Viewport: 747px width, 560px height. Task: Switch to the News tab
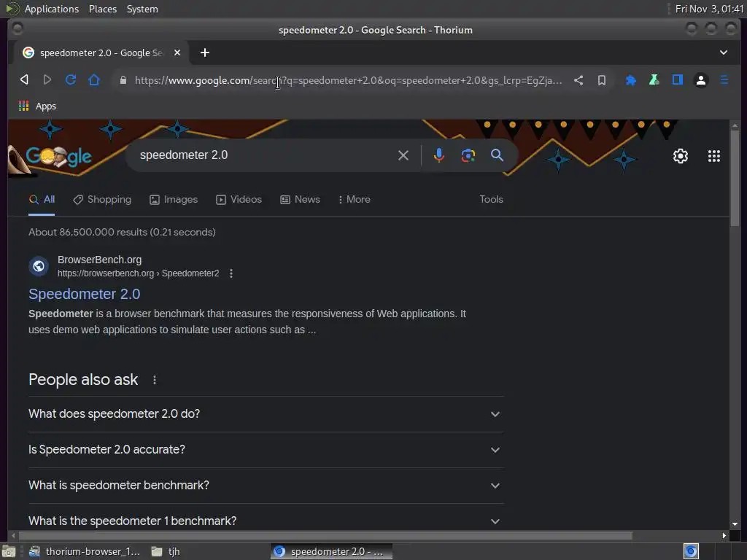300,200
